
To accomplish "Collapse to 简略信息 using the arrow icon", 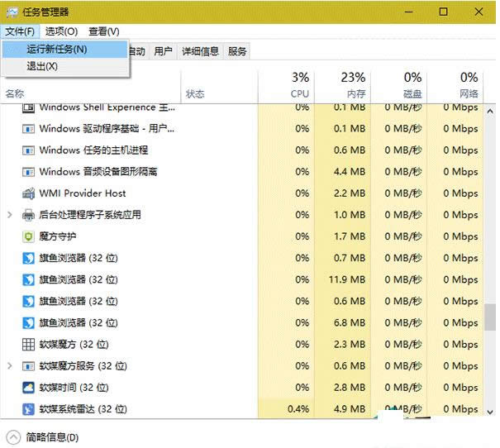I will click(13, 437).
